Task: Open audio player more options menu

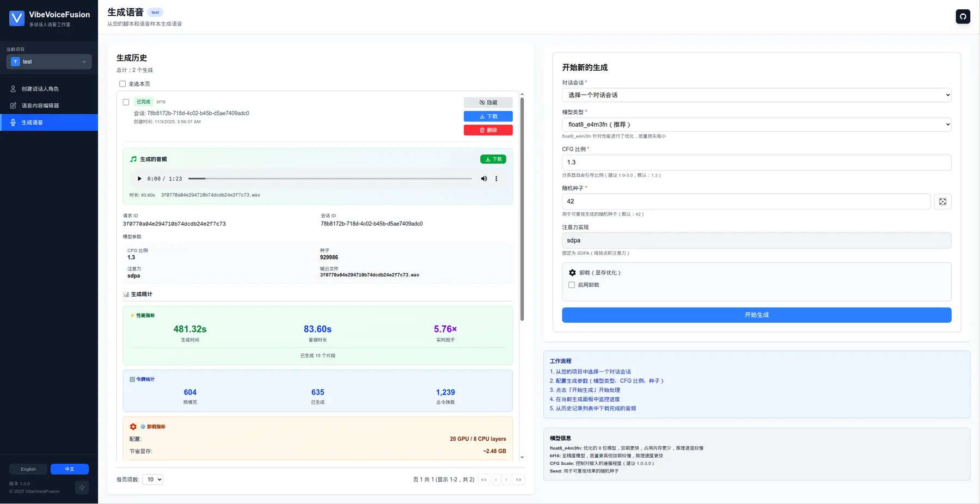Action: 496,179
